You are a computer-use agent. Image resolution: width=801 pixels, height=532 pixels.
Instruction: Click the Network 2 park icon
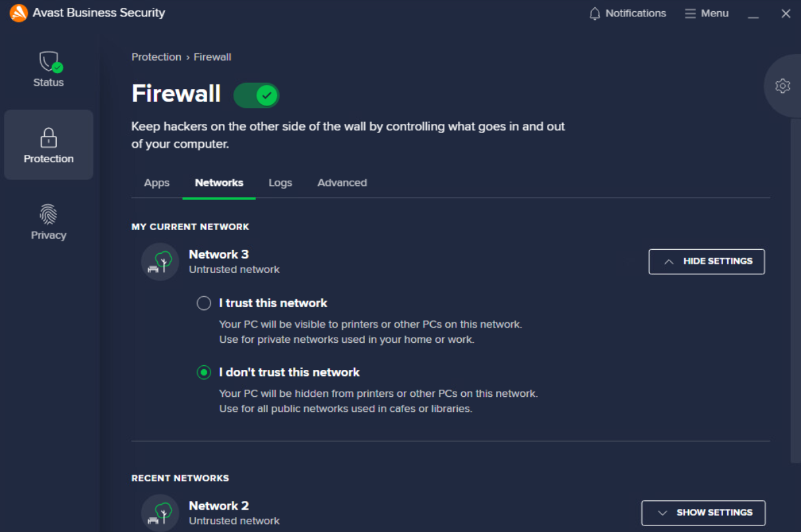[160, 513]
